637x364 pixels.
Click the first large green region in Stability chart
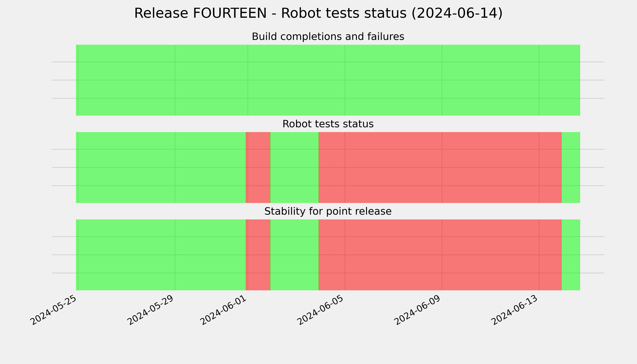click(161, 255)
